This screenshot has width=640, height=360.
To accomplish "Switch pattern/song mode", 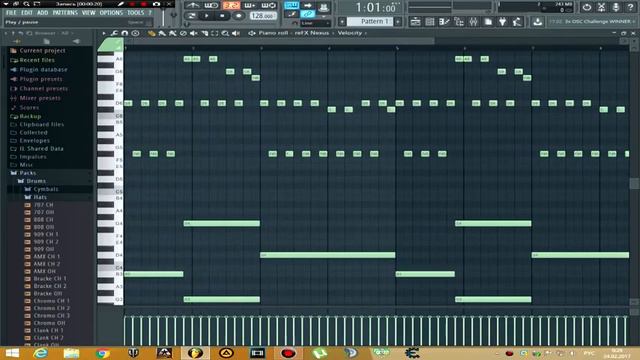I will tap(191, 16).
